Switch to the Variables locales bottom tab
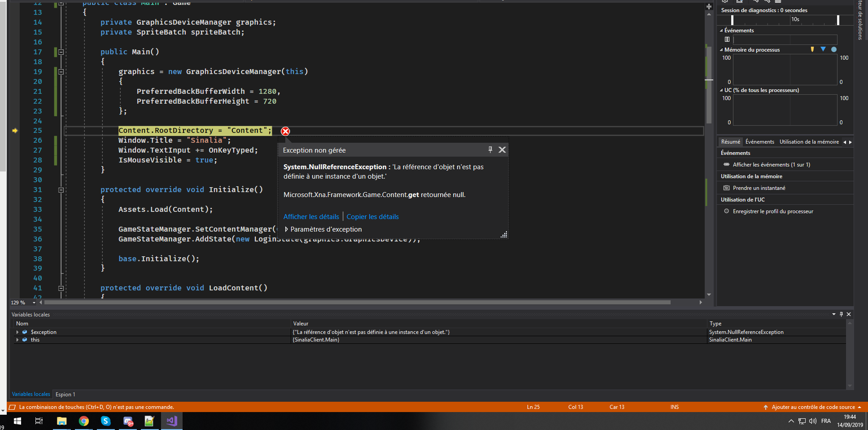The image size is (868, 430). 31,394
